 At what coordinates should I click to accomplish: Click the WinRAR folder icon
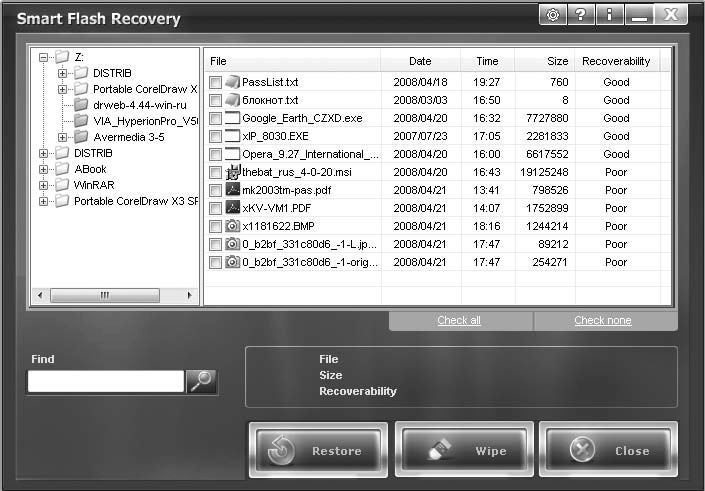62,185
